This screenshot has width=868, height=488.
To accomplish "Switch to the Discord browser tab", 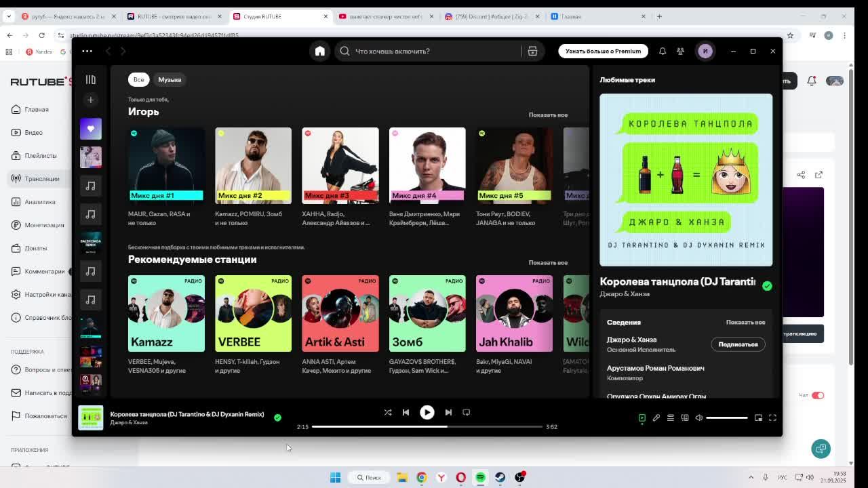I will pos(491,16).
